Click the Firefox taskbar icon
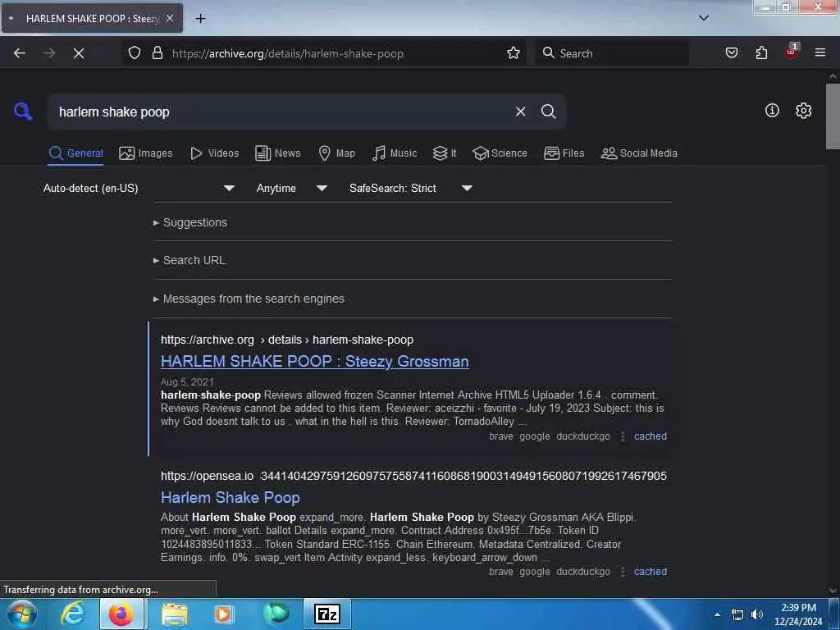The image size is (840, 630). coord(121,614)
